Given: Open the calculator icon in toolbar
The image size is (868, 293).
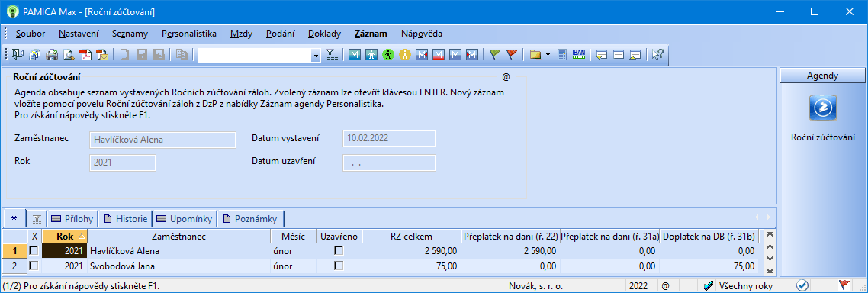Looking at the screenshot, I should tap(562, 54).
